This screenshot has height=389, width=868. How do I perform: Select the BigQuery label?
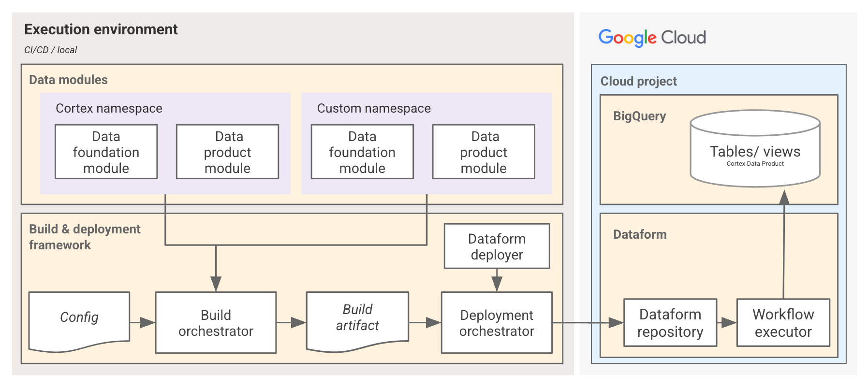(x=639, y=116)
